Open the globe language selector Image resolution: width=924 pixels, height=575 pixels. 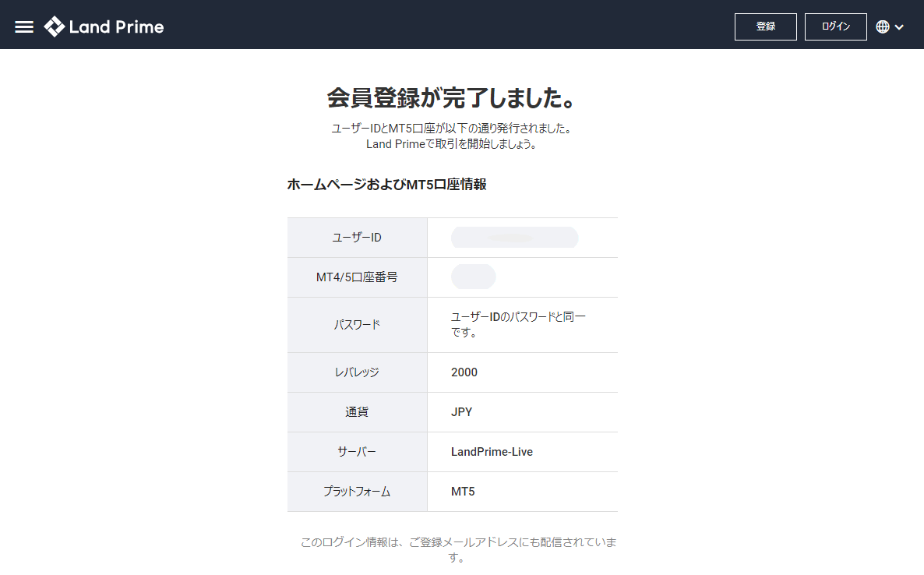tap(882, 26)
